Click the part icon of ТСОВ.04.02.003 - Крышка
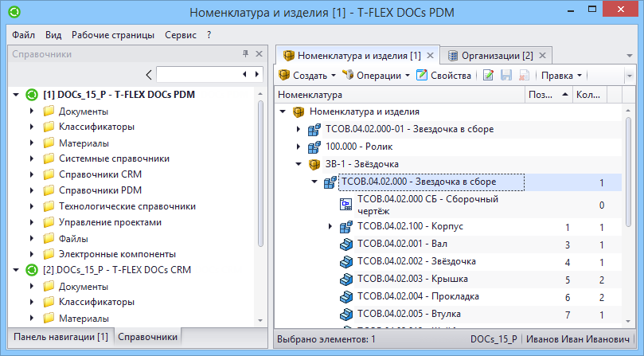 tap(346, 280)
